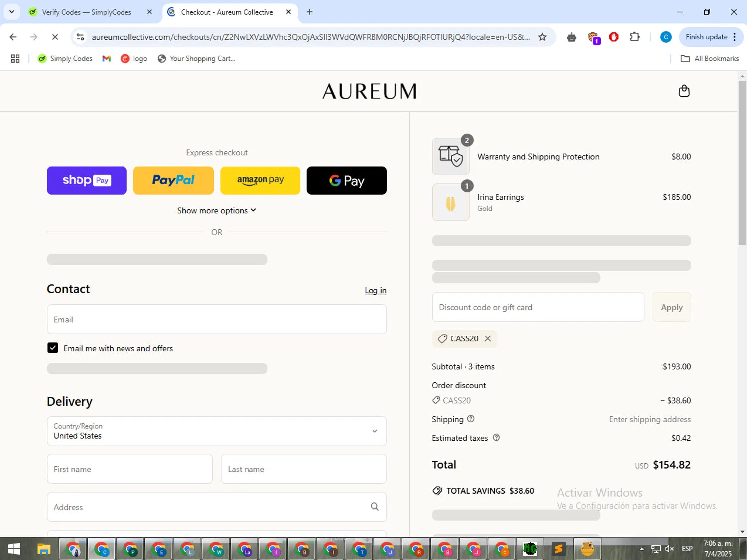Click the Apply discount button
Image resolution: width=747 pixels, height=560 pixels.
coord(672,307)
